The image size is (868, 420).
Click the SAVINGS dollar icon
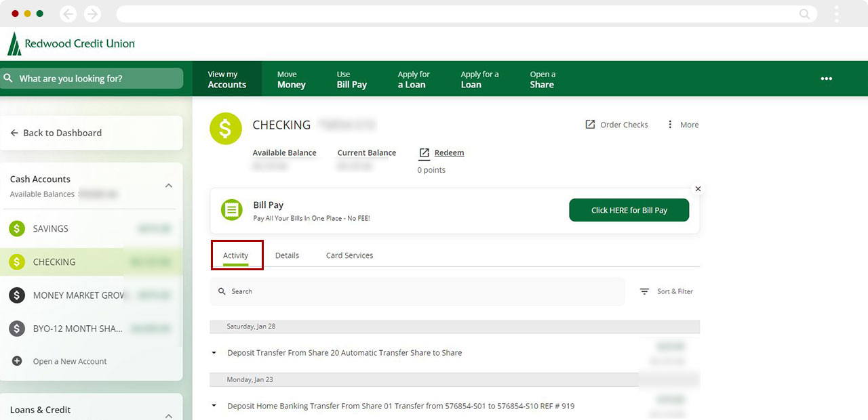(17, 228)
